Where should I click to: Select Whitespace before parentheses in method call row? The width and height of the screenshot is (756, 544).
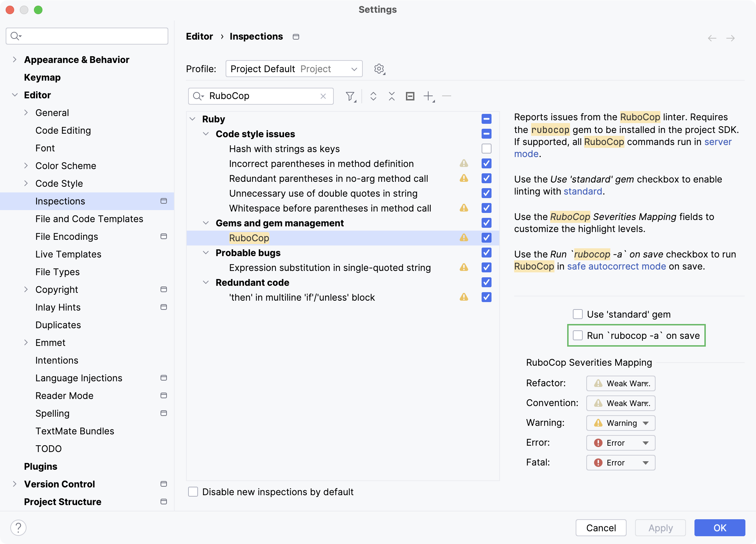343,208
